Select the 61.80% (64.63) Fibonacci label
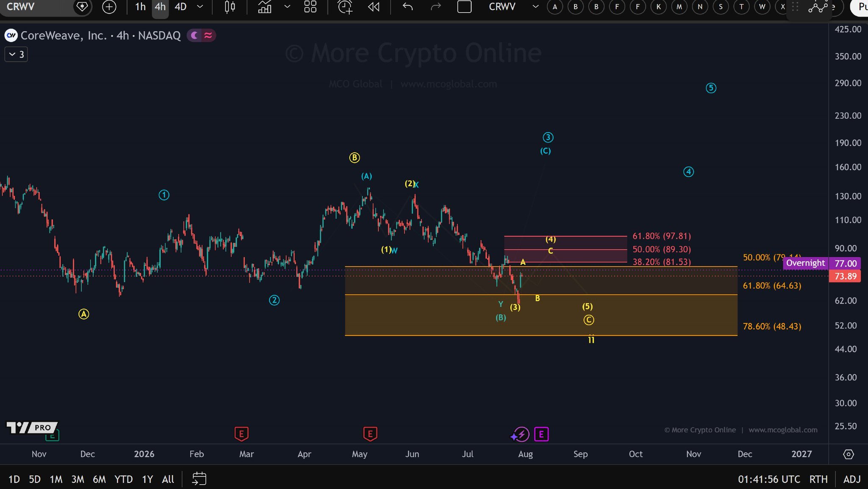Screen dimensions: 868x489 (772, 286)
